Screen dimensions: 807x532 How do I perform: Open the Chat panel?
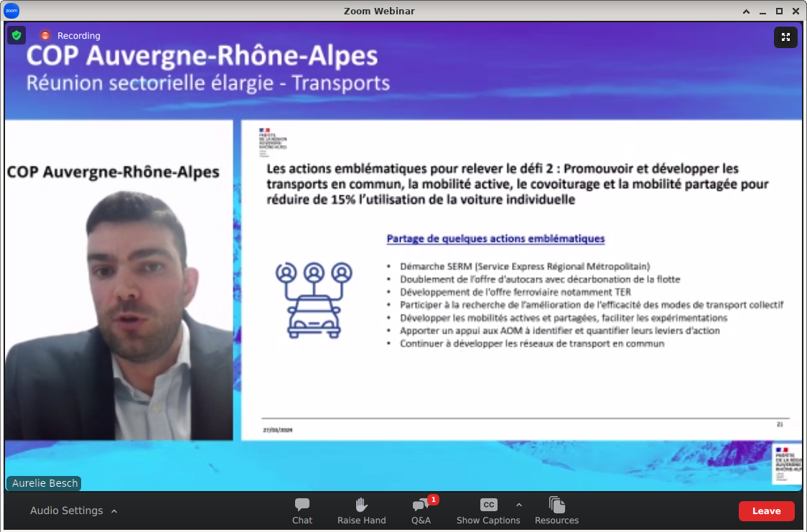coord(302,511)
